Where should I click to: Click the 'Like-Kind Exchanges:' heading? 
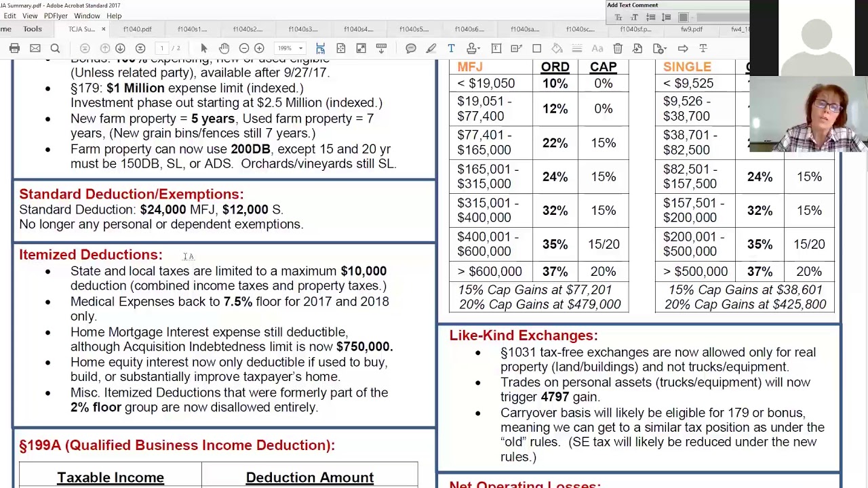pyautogui.click(x=524, y=335)
